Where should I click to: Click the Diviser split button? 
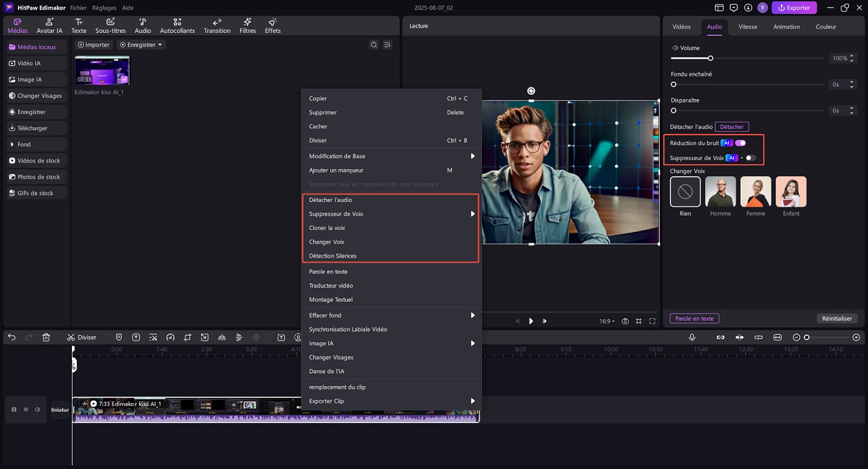click(x=82, y=338)
